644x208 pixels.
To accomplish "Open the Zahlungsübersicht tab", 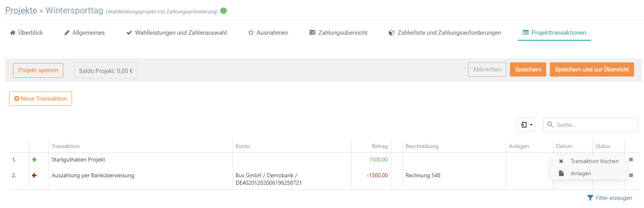I will (338, 33).
